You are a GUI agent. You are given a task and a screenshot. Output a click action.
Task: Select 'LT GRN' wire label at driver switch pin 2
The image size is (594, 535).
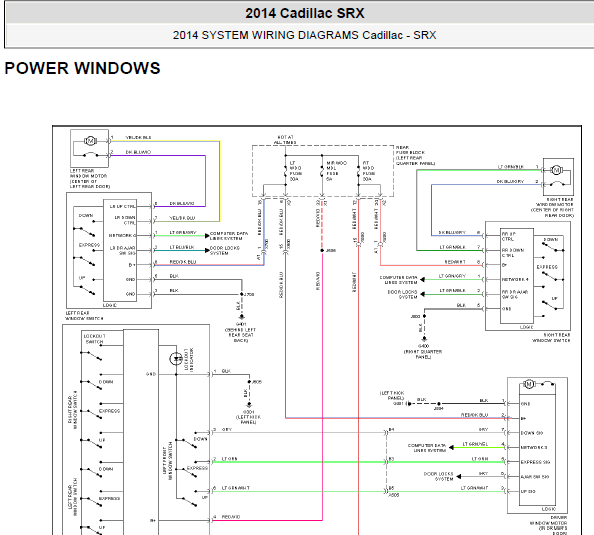[x=230, y=459]
